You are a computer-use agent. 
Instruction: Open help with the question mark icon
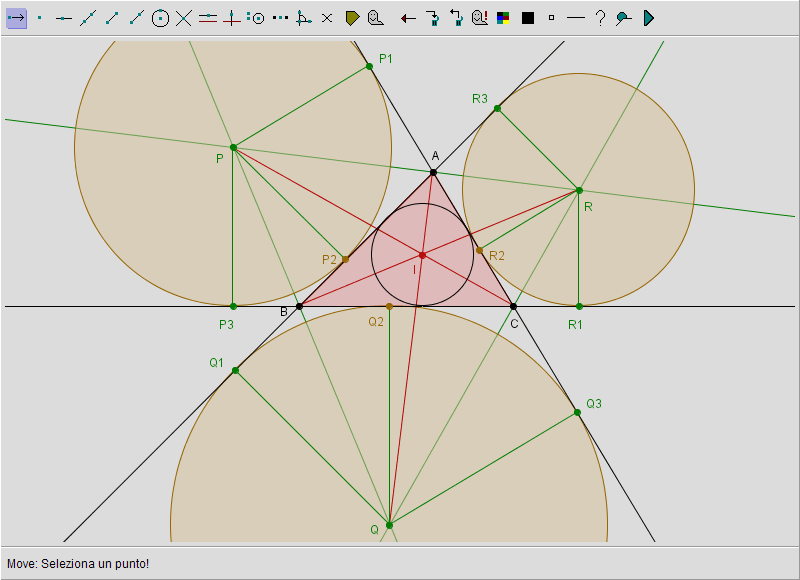(601, 18)
